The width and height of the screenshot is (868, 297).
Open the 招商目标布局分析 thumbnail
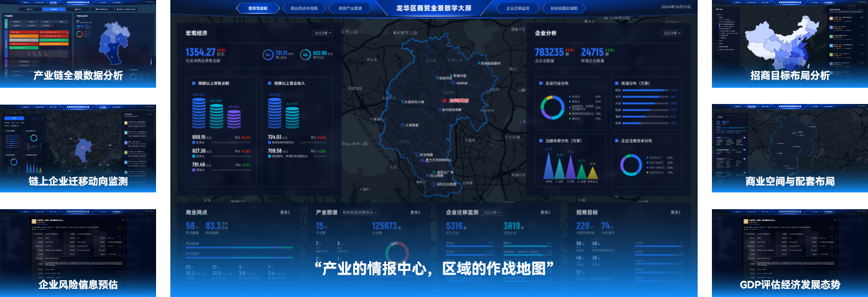790,42
